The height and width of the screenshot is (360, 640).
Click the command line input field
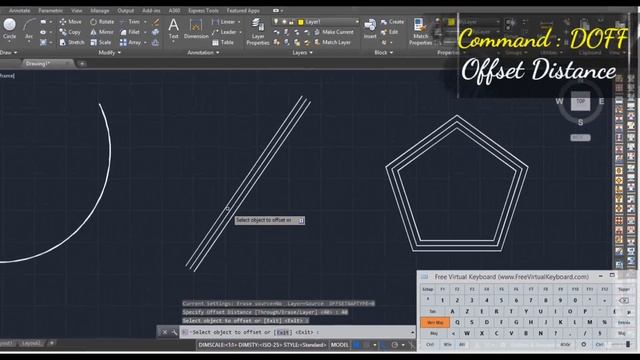click(298, 332)
